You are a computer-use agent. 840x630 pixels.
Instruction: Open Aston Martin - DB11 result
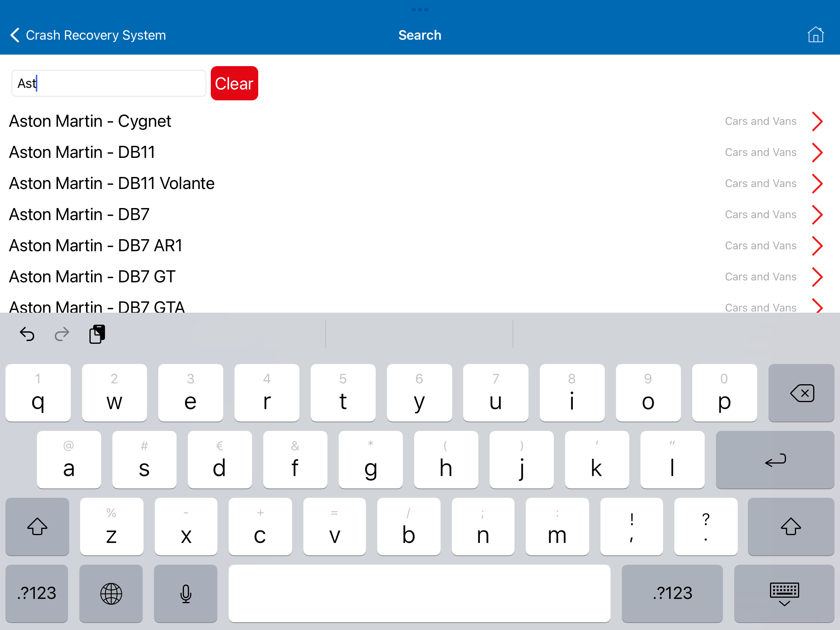pos(420,152)
